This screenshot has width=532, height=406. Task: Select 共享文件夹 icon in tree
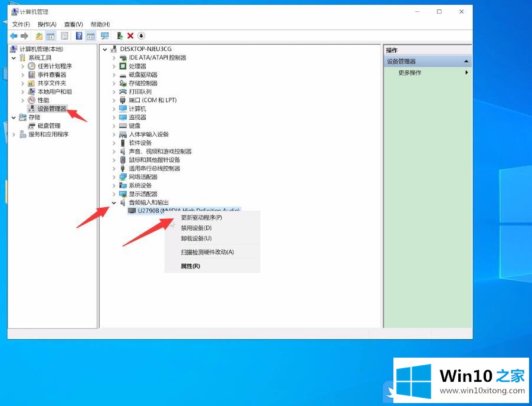31,83
